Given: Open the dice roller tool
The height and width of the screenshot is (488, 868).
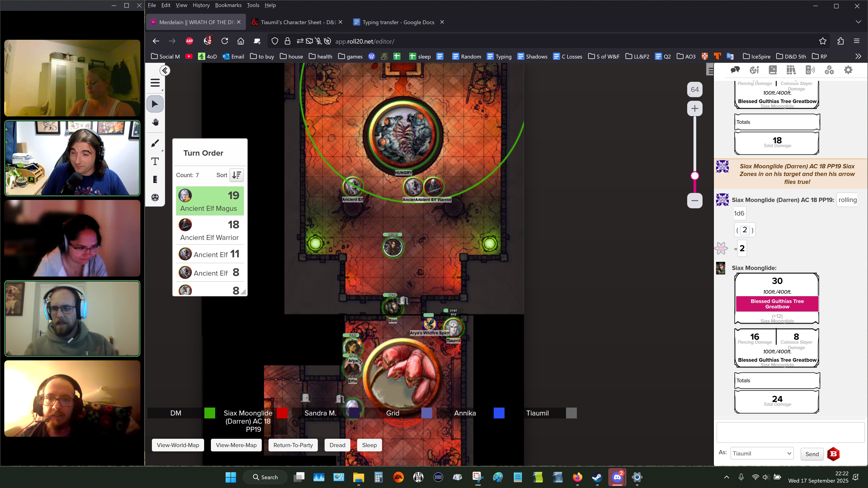Looking at the screenshot, I should point(155,197).
